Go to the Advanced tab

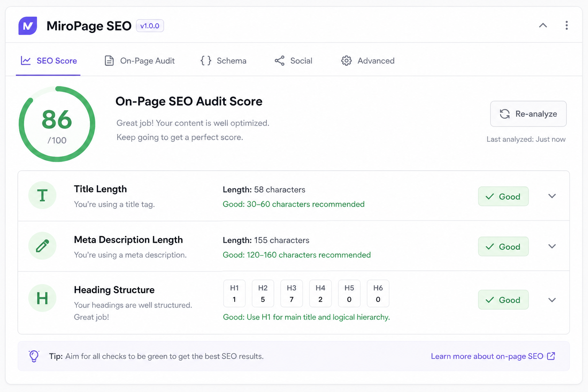(x=367, y=60)
